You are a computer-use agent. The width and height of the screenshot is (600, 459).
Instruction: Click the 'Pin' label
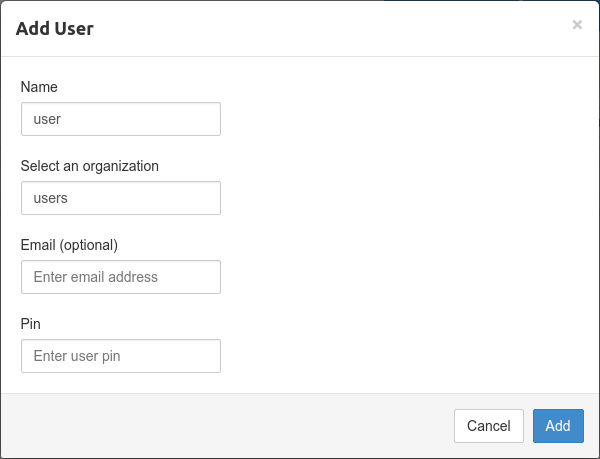tap(31, 324)
